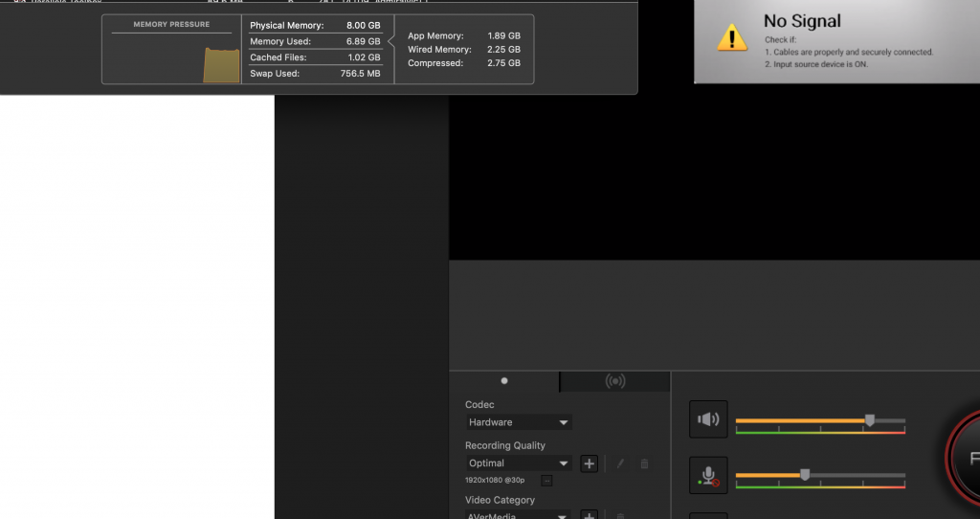Adjust the speaker volume slider
The width and height of the screenshot is (980, 519).
pos(820,420)
